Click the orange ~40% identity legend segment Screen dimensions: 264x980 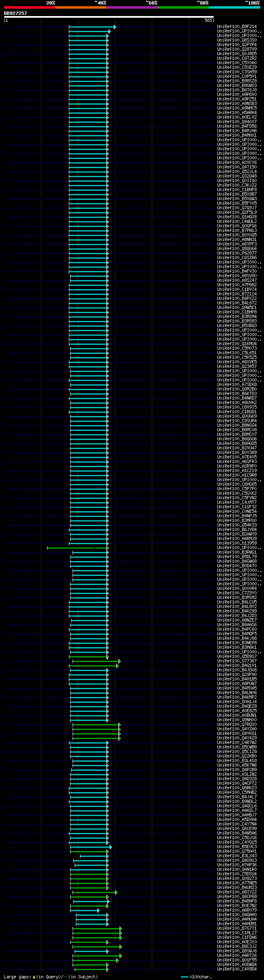pyautogui.click(x=80, y=7)
